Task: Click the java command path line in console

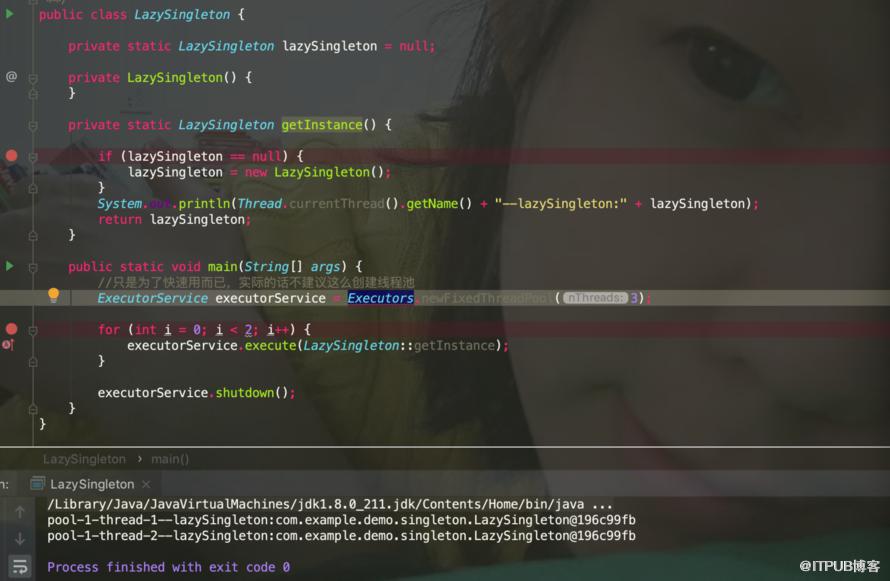Action: tap(330, 504)
